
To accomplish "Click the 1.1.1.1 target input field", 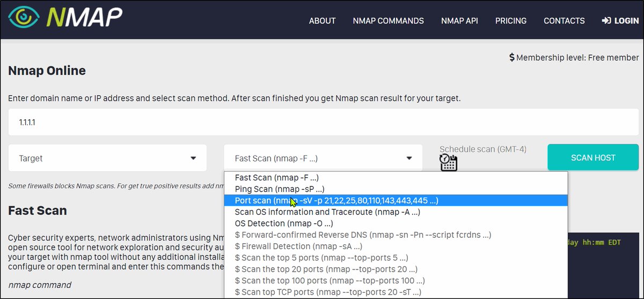I will click(x=324, y=122).
